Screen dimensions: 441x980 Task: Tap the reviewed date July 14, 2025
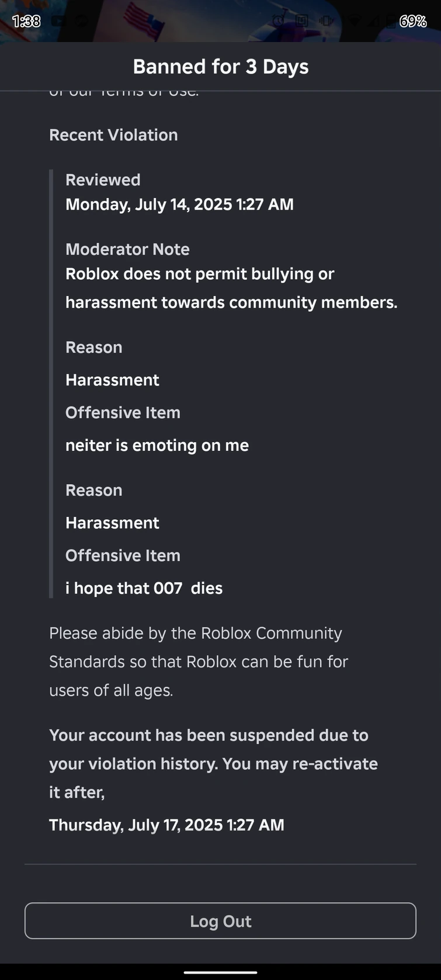click(x=179, y=204)
